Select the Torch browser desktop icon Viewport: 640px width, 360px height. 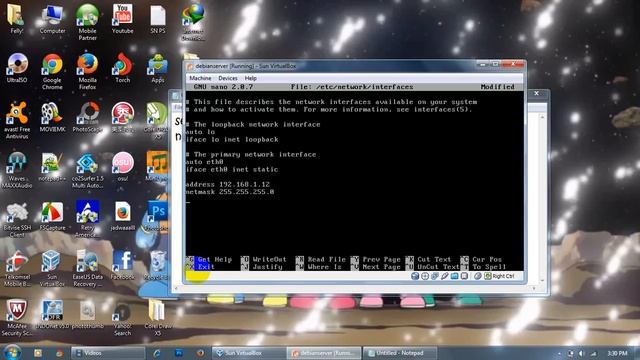tap(122, 68)
